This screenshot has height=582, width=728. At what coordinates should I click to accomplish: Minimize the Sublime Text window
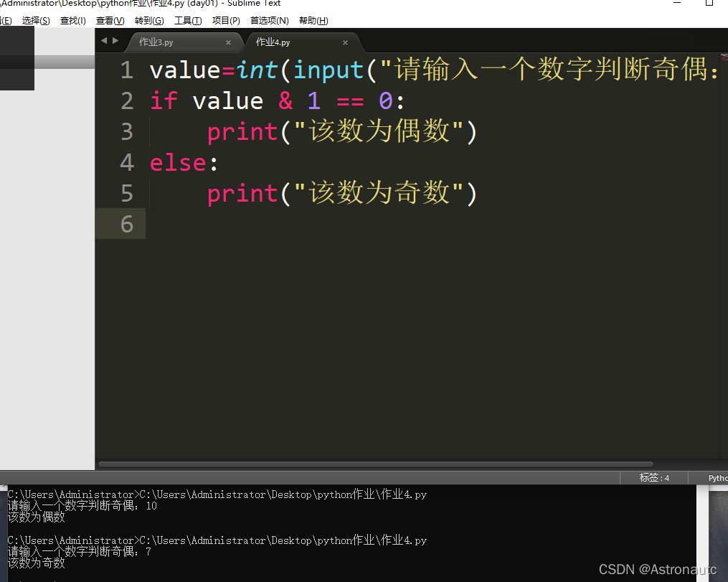click(677, 3)
